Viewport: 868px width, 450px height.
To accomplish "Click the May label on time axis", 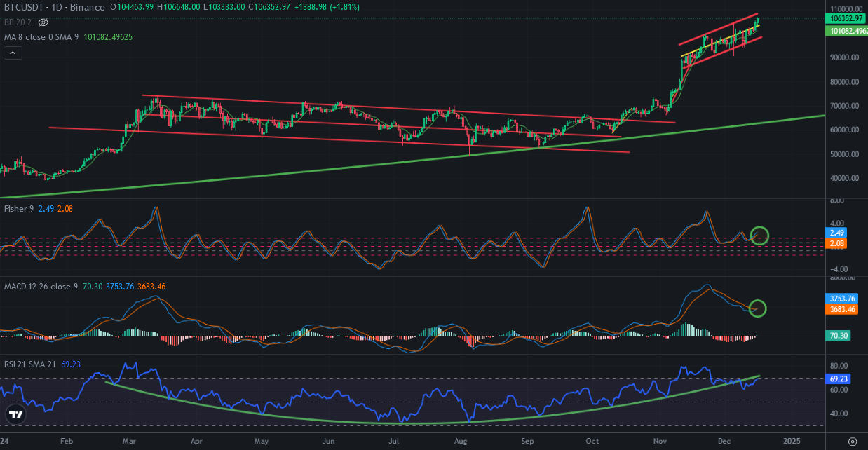I will 262,442.
